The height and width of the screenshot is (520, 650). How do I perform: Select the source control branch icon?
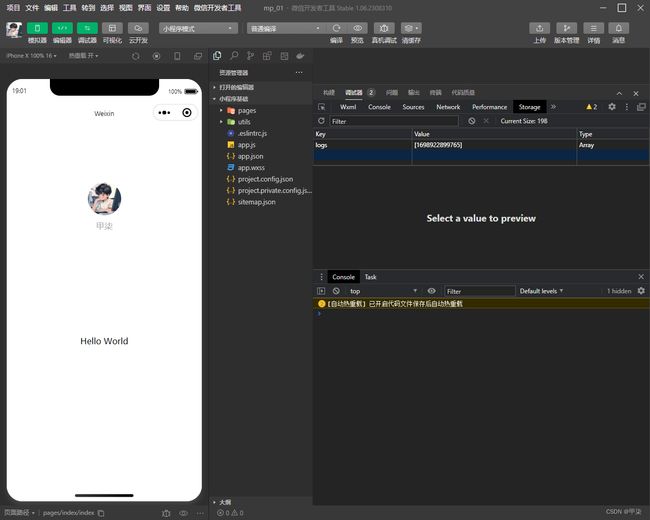tap(250, 56)
